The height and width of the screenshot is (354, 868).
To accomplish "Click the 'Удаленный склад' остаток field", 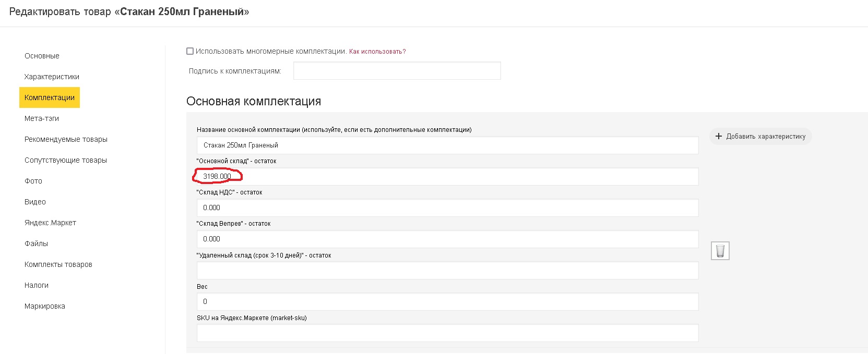I will (447, 271).
